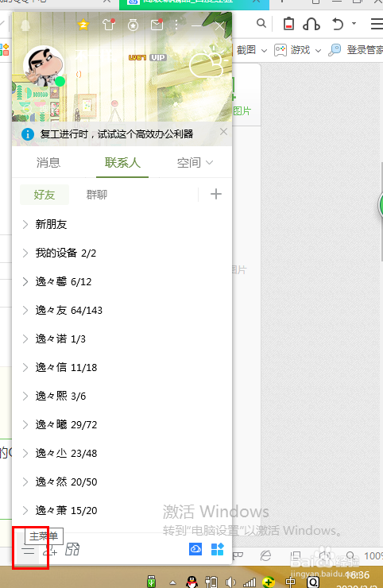Switch to the 消息 tab

pyautogui.click(x=48, y=163)
